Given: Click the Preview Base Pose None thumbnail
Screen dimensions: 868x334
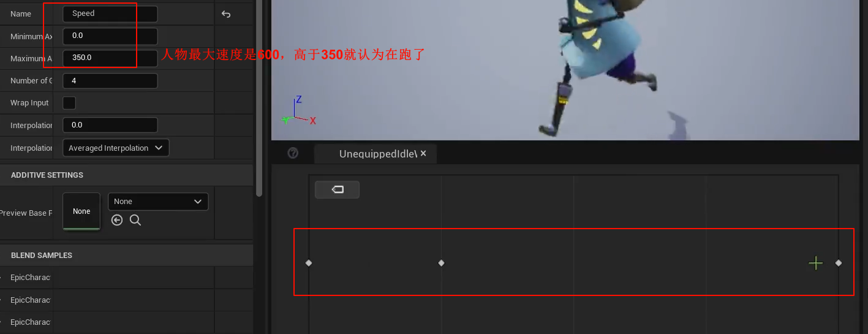Looking at the screenshot, I should pyautogui.click(x=81, y=211).
